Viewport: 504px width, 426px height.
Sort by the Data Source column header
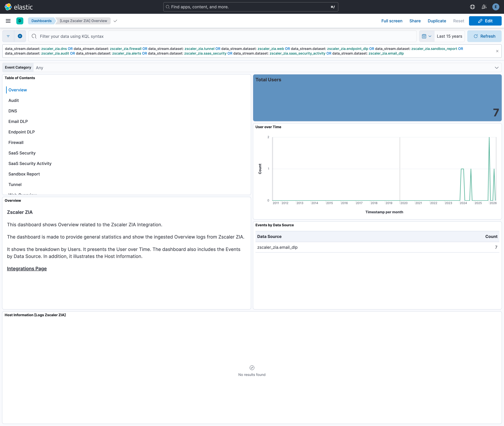pyautogui.click(x=269, y=236)
